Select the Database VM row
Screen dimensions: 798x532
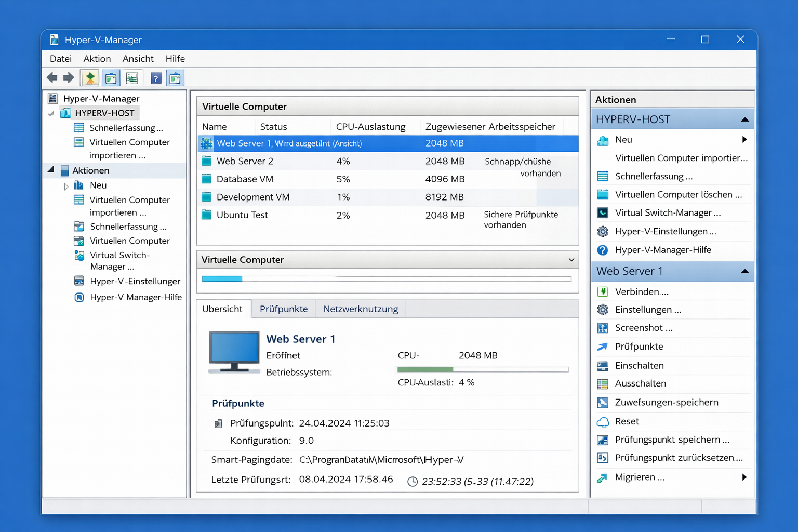245,179
